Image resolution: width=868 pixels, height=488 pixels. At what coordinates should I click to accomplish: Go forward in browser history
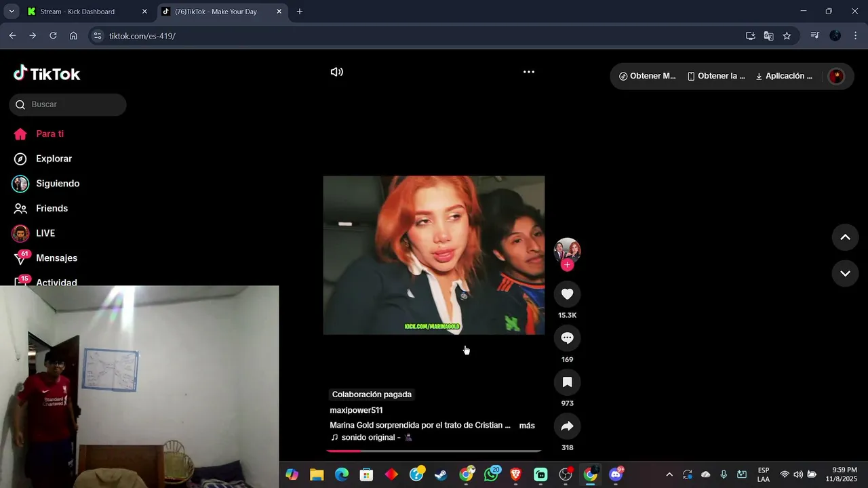click(x=33, y=36)
